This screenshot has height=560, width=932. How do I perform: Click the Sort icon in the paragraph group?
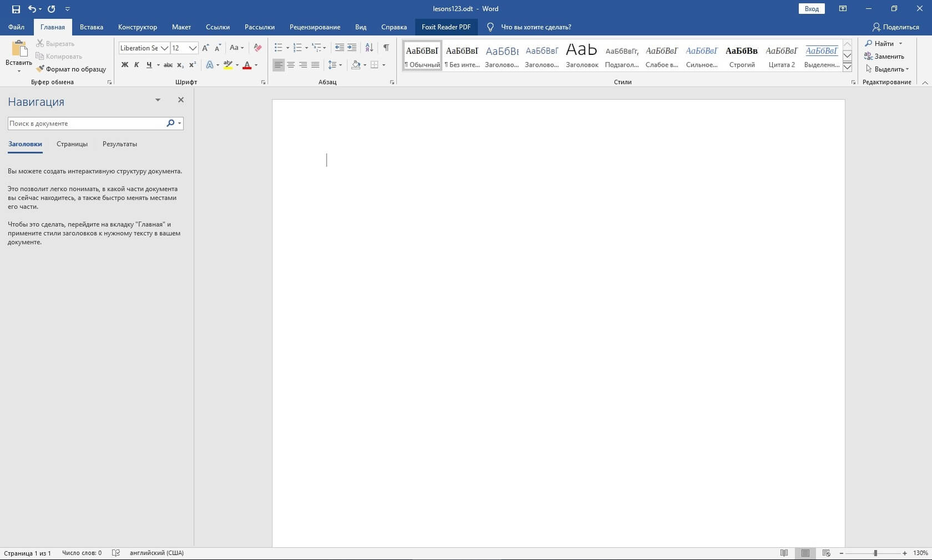[369, 48]
